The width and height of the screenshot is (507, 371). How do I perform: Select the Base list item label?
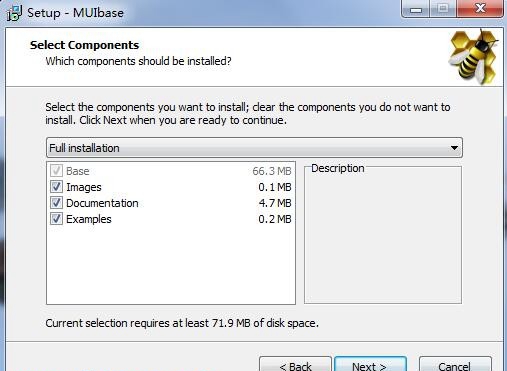[x=78, y=171]
